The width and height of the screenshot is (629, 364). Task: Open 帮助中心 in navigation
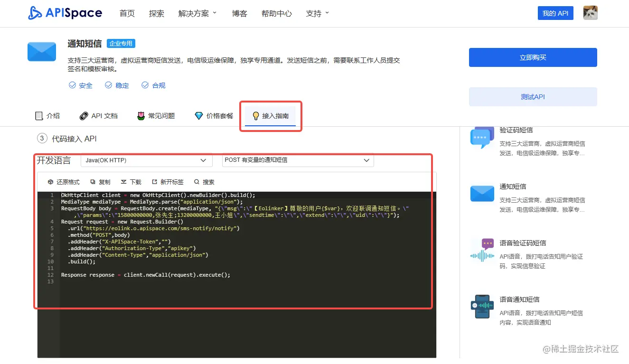pos(277,14)
